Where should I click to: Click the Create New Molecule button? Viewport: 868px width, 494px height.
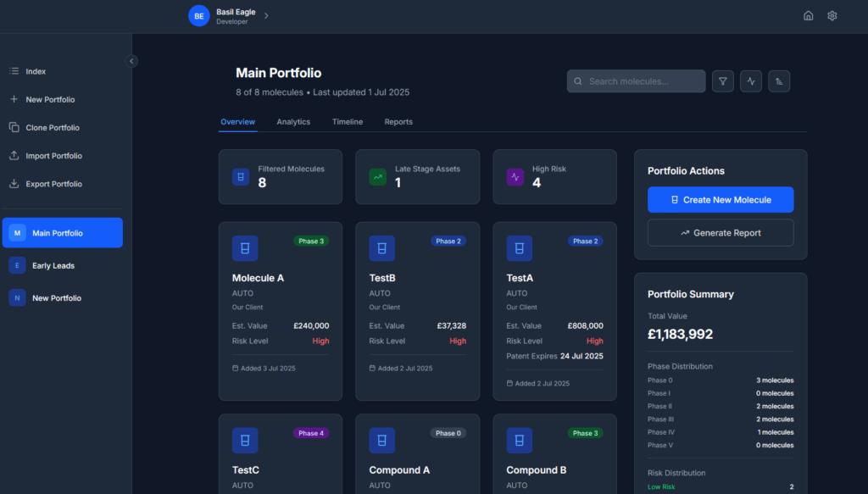[x=721, y=200]
